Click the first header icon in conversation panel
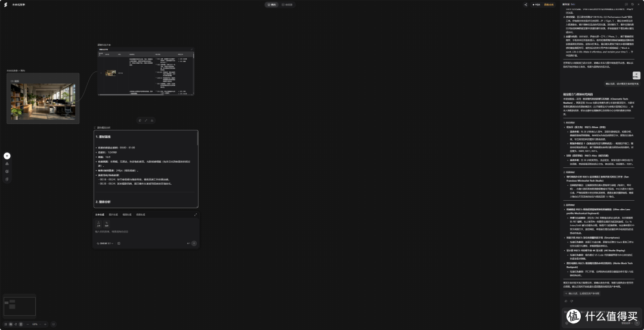The height and width of the screenshot is (330, 644). 626,5
